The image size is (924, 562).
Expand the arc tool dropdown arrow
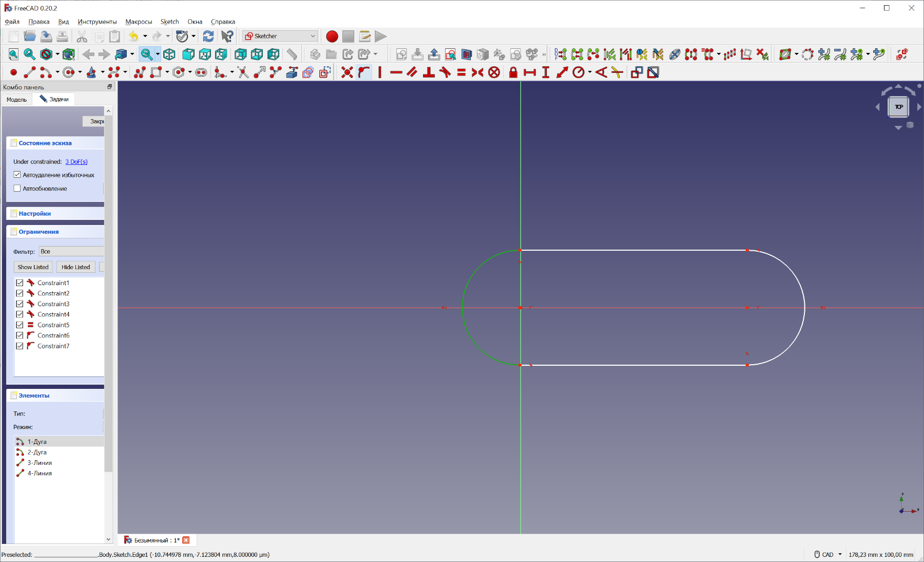click(x=57, y=72)
